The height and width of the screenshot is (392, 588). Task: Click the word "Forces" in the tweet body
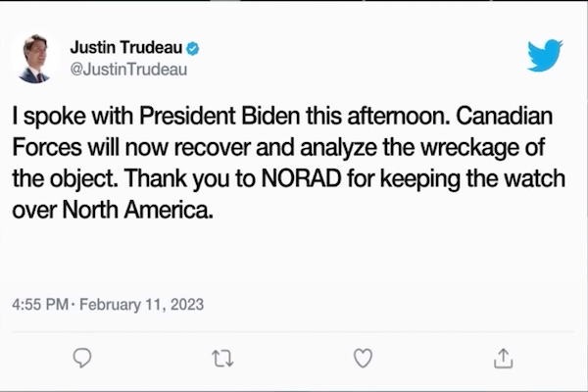click(42, 148)
